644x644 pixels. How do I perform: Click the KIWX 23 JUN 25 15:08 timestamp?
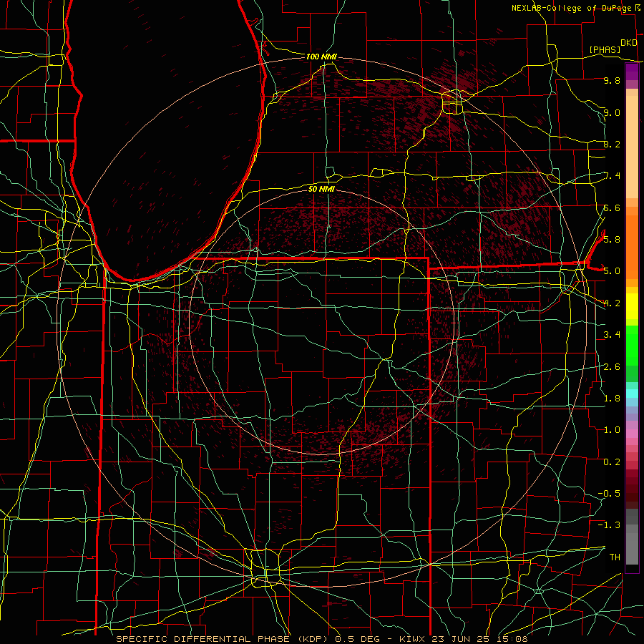[463, 639]
